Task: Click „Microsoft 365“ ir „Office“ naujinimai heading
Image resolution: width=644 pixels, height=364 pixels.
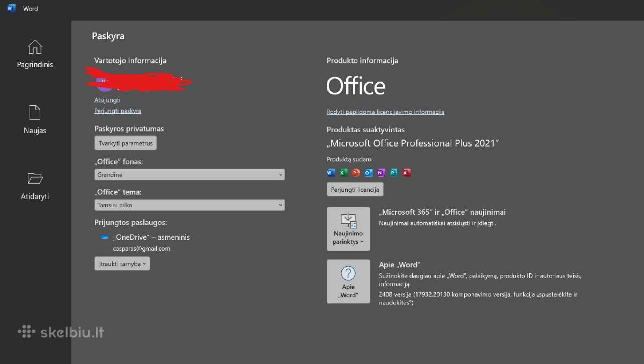Action: [x=442, y=212]
